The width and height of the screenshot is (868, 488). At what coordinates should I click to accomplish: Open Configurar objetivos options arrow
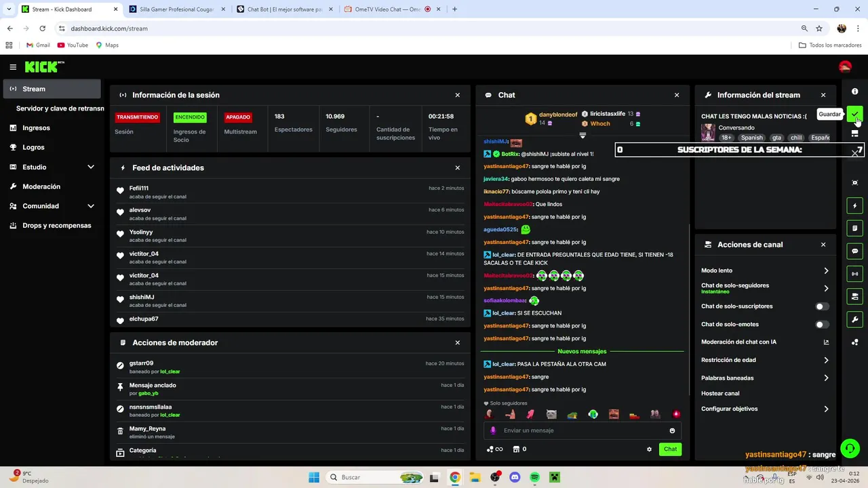pos(826,409)
